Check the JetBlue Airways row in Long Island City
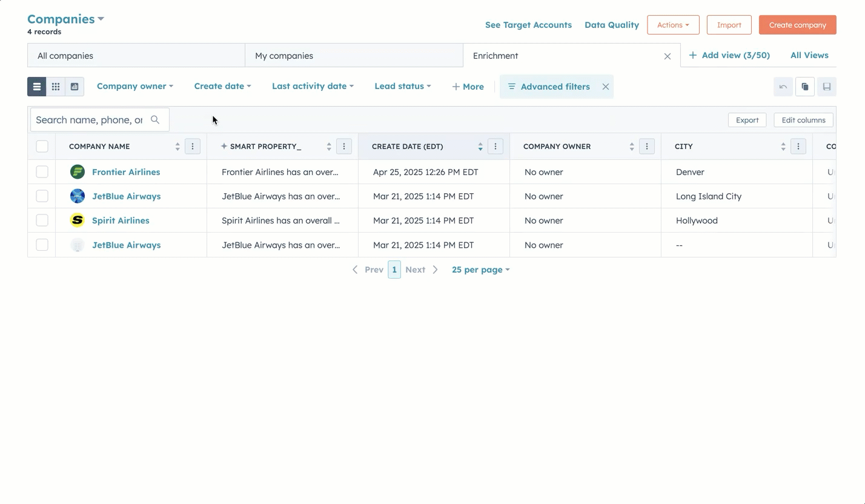 [x=42, y=196]
